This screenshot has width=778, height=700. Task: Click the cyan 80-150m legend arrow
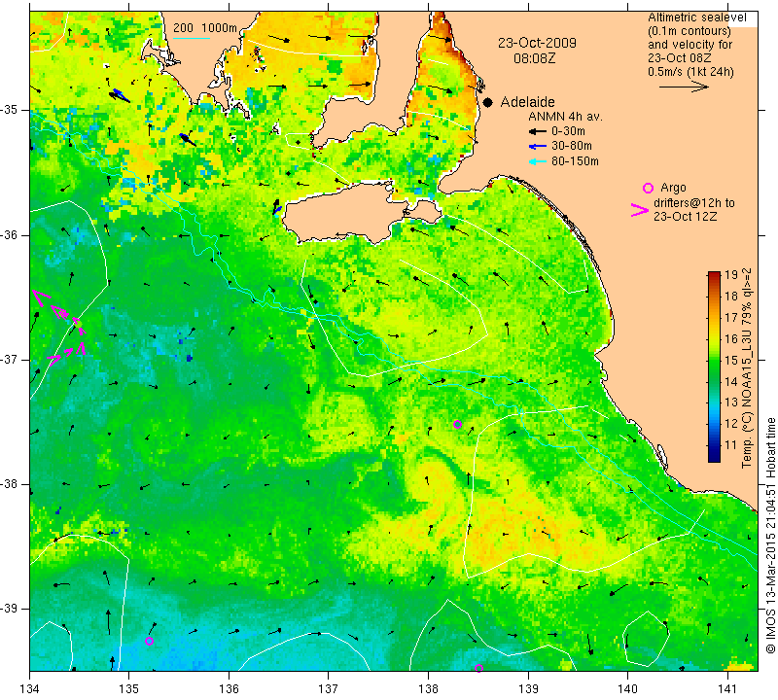tap(538, 161)
